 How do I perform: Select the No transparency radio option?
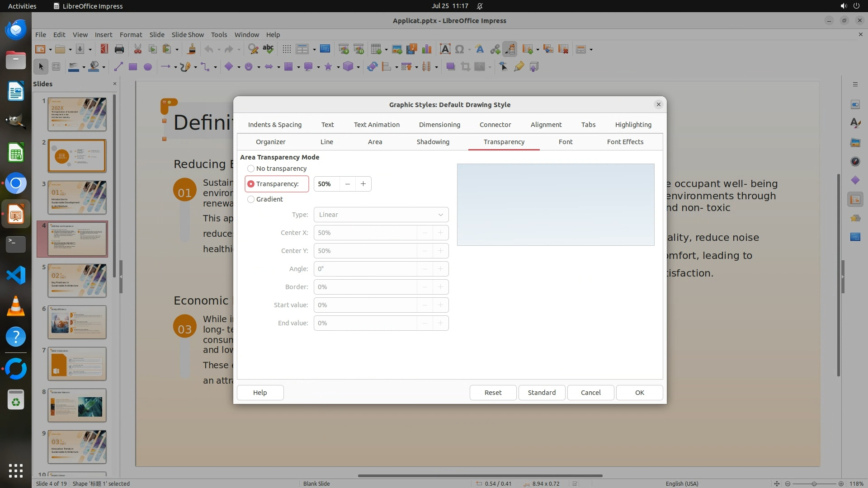pos(251,169)
